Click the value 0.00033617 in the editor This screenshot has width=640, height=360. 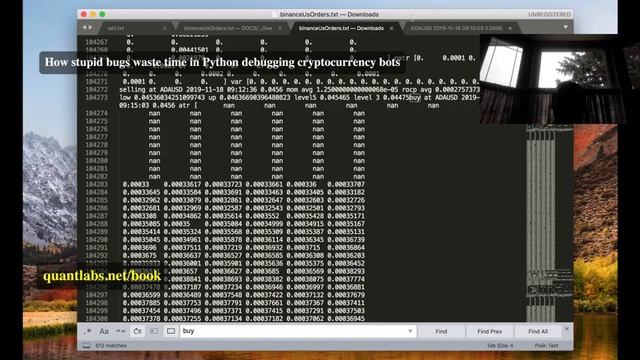[x=182, y=184]
